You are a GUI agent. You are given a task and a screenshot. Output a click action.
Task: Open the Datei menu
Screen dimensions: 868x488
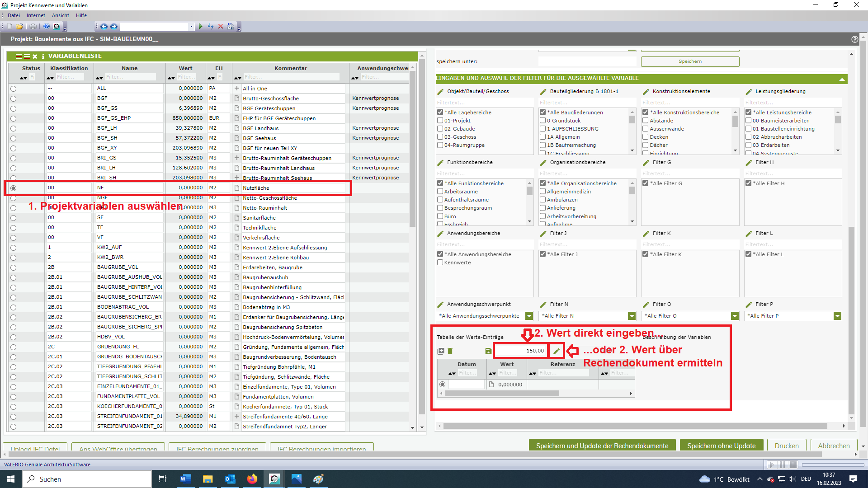(14, 15)
